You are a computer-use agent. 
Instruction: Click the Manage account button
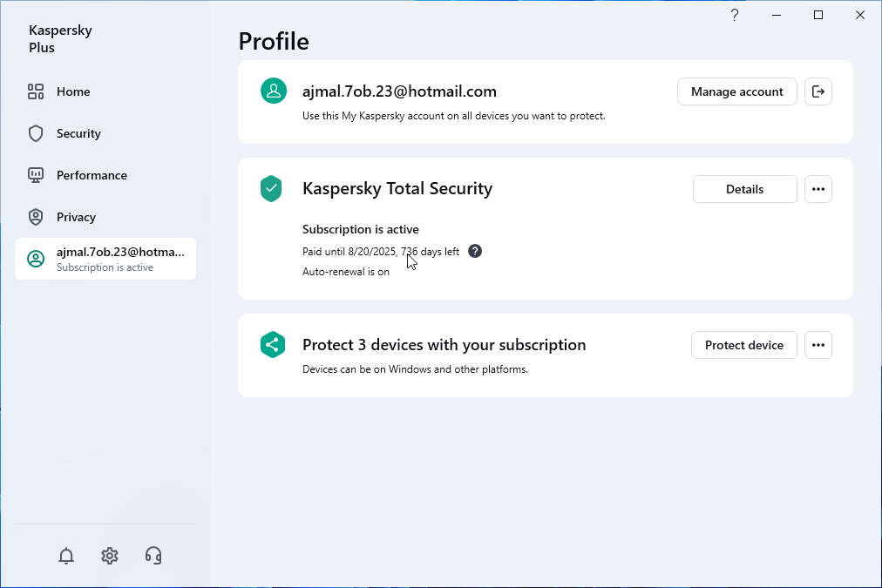(736, 91)
